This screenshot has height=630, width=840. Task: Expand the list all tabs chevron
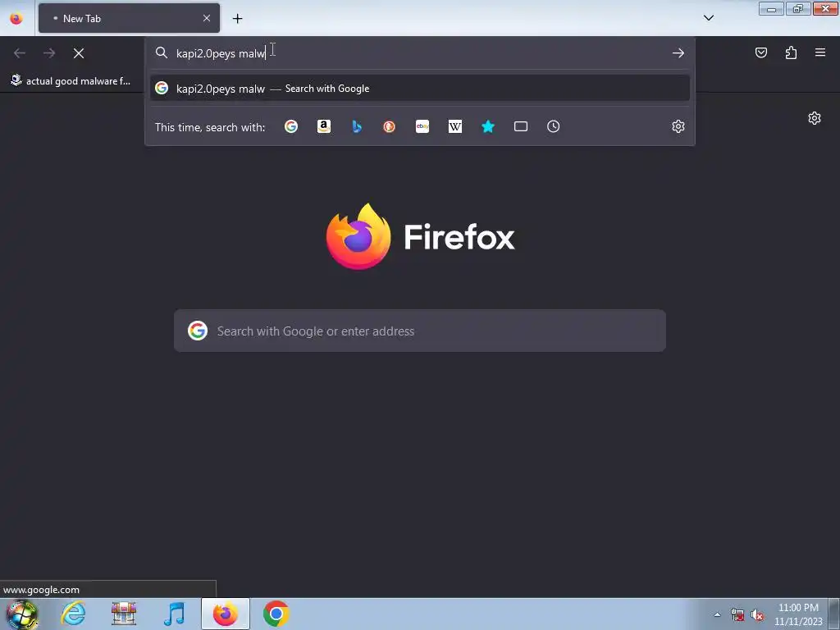(x=708, y=18)
